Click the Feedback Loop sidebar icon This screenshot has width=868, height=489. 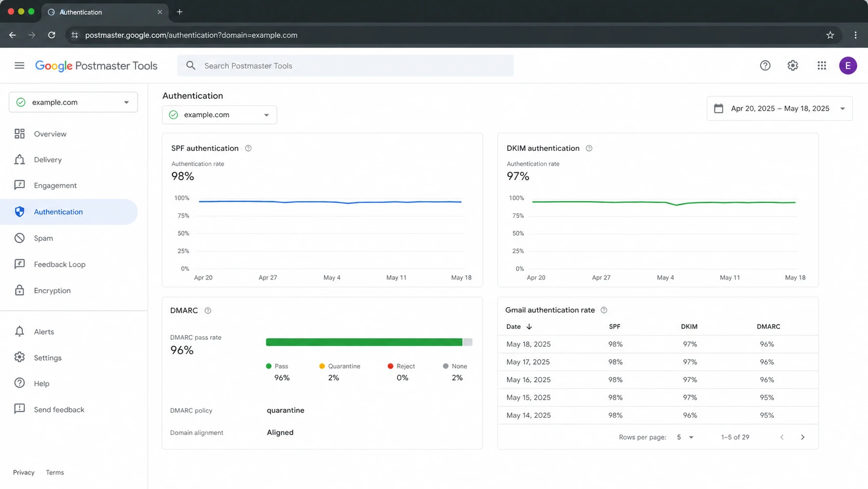[x=20, y=264]
